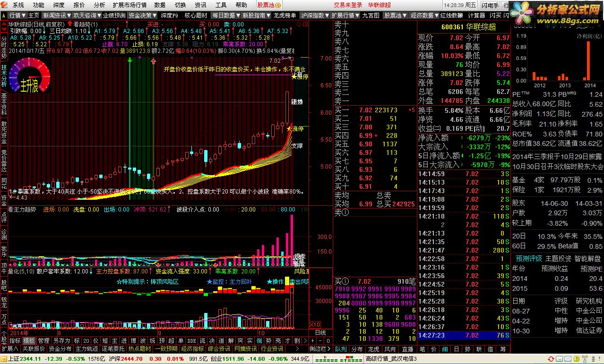Switch to the 主题投资 tab
The image size is (604, 364).
[558, 259]
